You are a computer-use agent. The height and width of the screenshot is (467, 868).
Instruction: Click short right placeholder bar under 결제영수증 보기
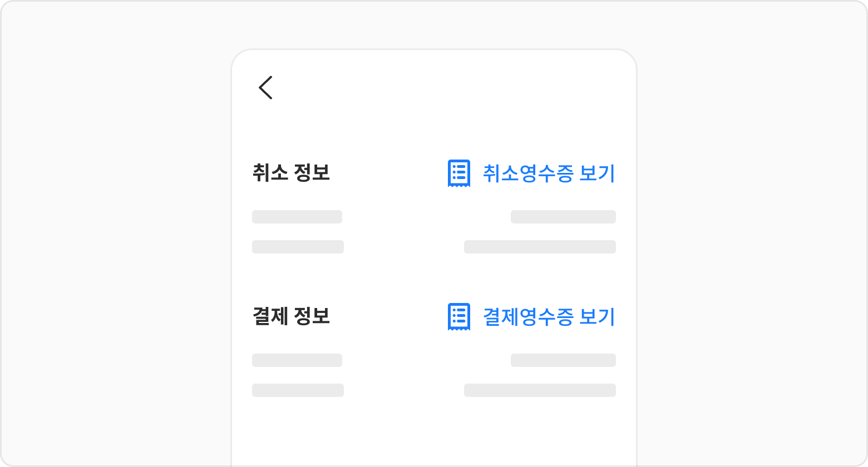(563, 360)
